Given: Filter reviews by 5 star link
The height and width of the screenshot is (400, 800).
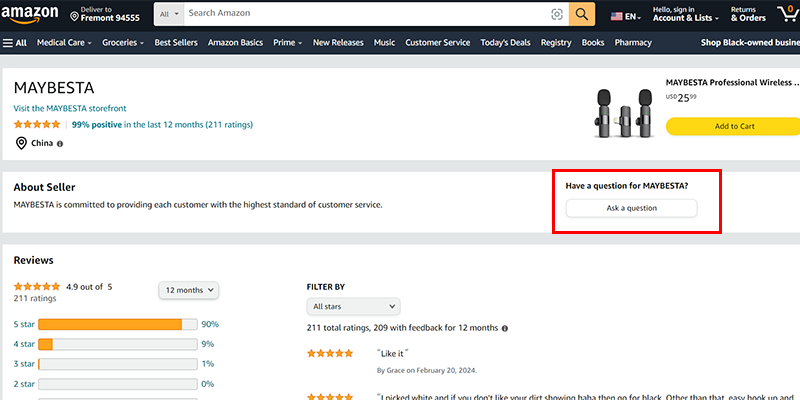Looking at the screenshot, I should [24, 324].
